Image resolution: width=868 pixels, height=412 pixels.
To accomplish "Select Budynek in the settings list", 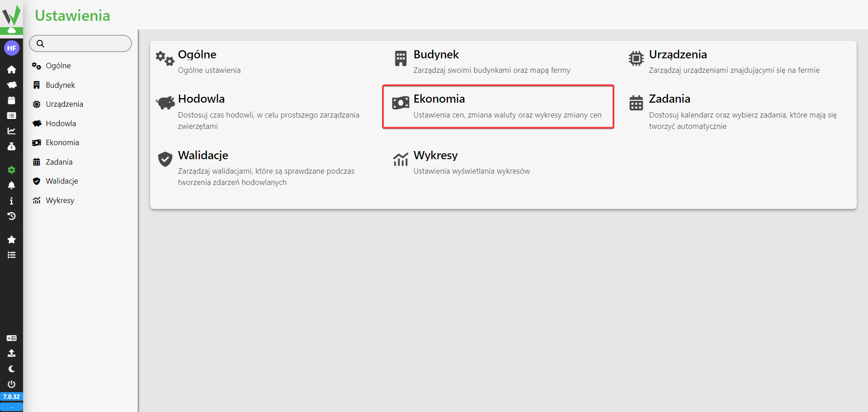I will (x=60, y=85).
